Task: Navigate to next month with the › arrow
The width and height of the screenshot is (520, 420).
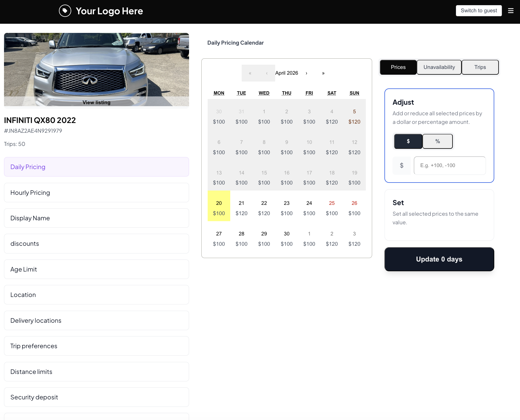Action: point(306,73)
